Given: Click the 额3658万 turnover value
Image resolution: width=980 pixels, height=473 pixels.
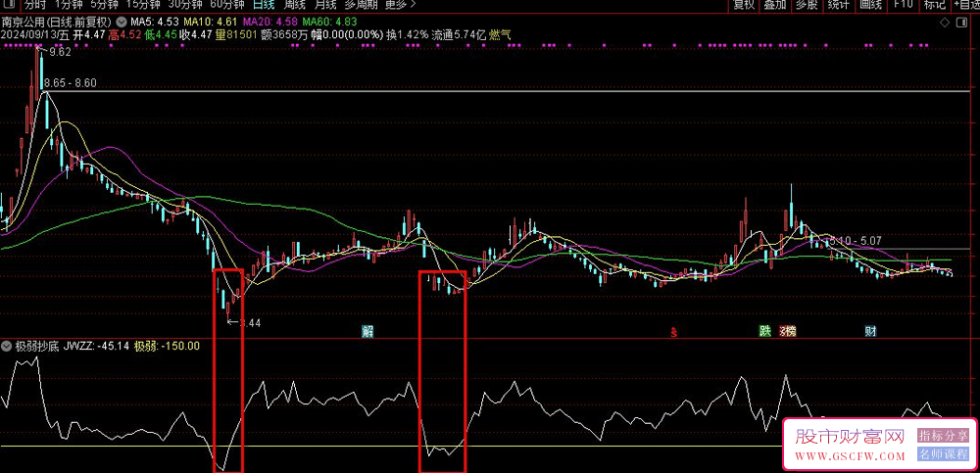Looking at the screenshot, I should click(284, 34).
